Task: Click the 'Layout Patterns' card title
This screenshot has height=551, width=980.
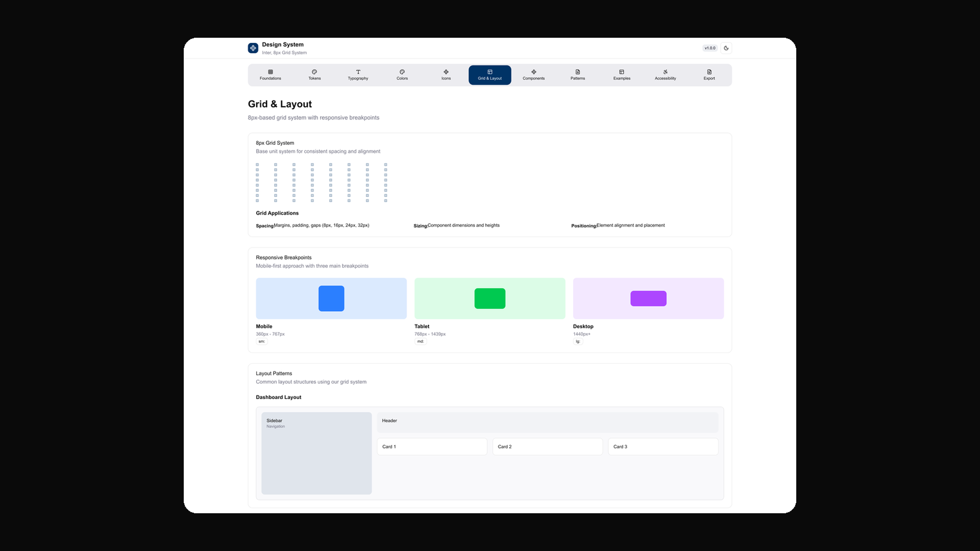Action: [x=274, y=373]
